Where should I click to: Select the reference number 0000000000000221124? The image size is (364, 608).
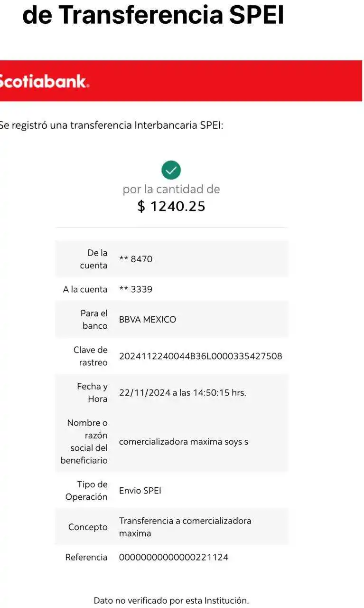coord(174,557)
